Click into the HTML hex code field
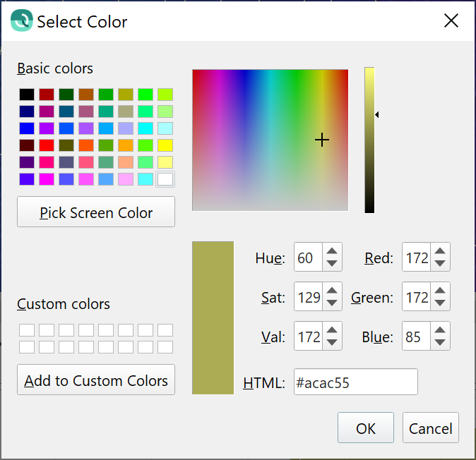The height and width of the screenshot is (460, 476). (x=355, y=382)
